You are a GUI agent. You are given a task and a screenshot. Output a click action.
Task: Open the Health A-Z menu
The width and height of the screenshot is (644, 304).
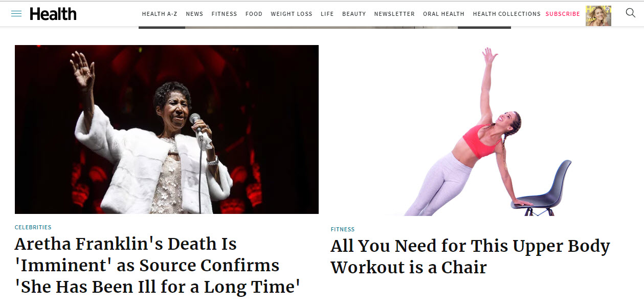pyautogui.click(x=160, y=14)
